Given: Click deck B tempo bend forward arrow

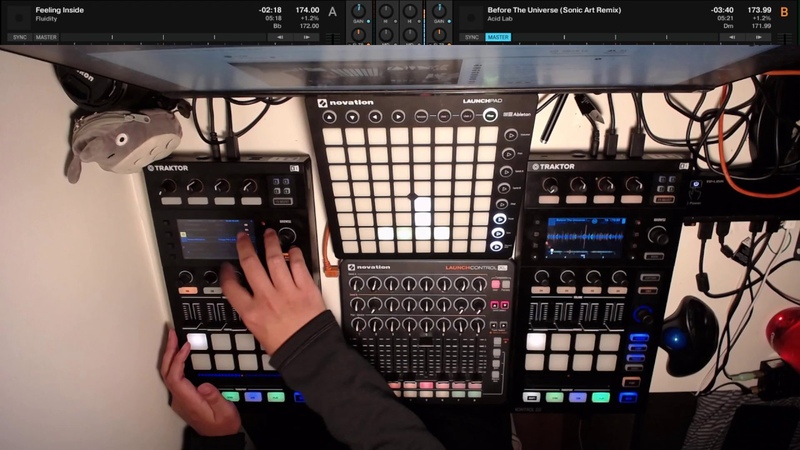Looking at the screenshot, I should [x=759, y=37].
